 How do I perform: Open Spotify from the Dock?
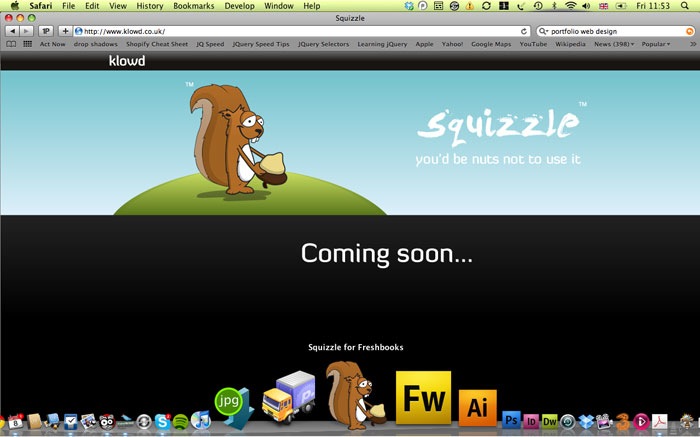pyautogui.click(x=180, y=421)
